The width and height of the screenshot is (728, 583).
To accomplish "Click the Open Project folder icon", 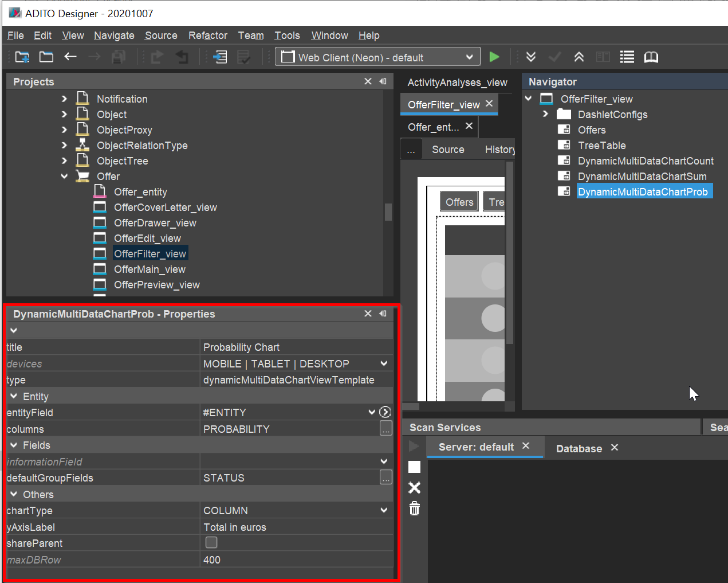I will point(46,57).
